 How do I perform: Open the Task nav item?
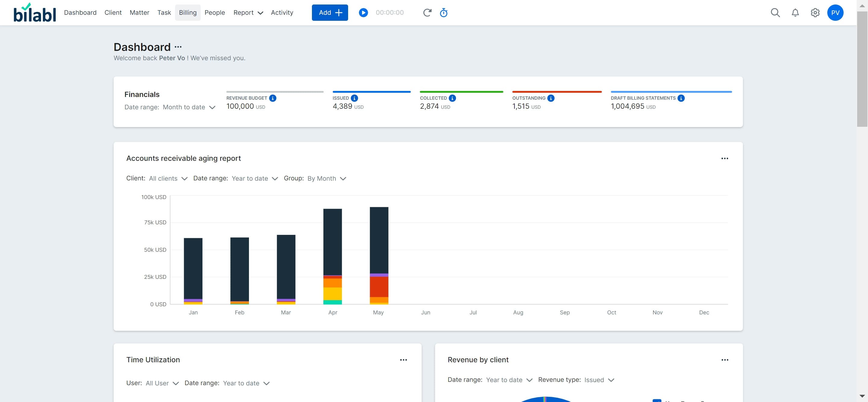click(164, 12)
